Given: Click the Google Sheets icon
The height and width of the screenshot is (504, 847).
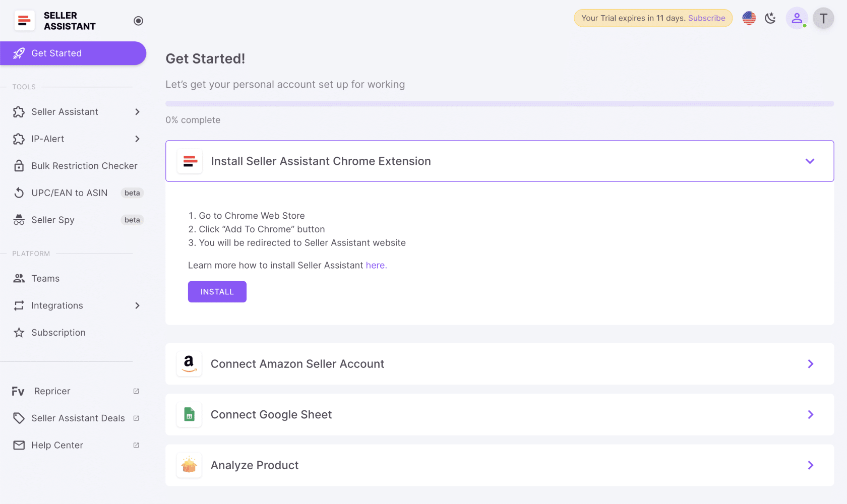Looking at the screenshot, I should [189, 415].
